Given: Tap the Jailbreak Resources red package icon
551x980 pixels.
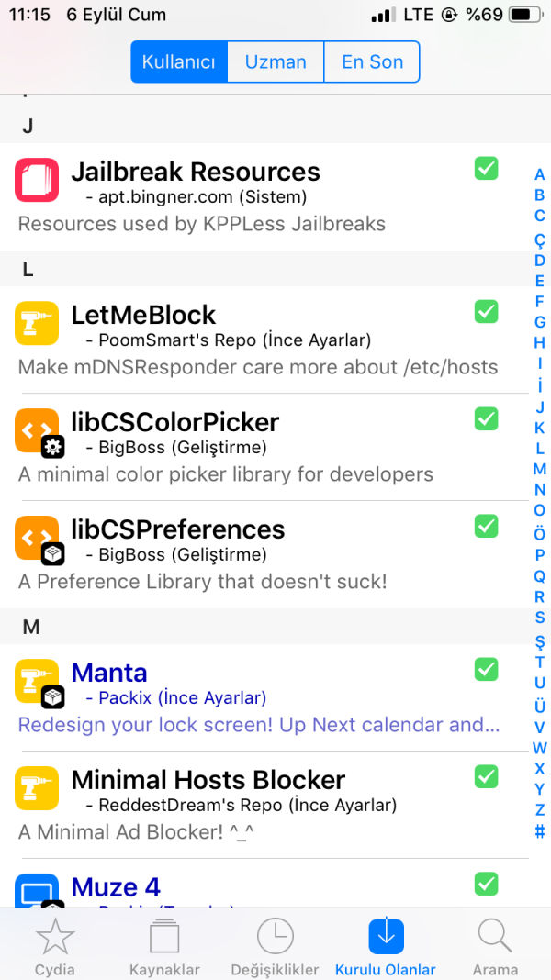Looking at the screenshot, I should pos(37,179).
